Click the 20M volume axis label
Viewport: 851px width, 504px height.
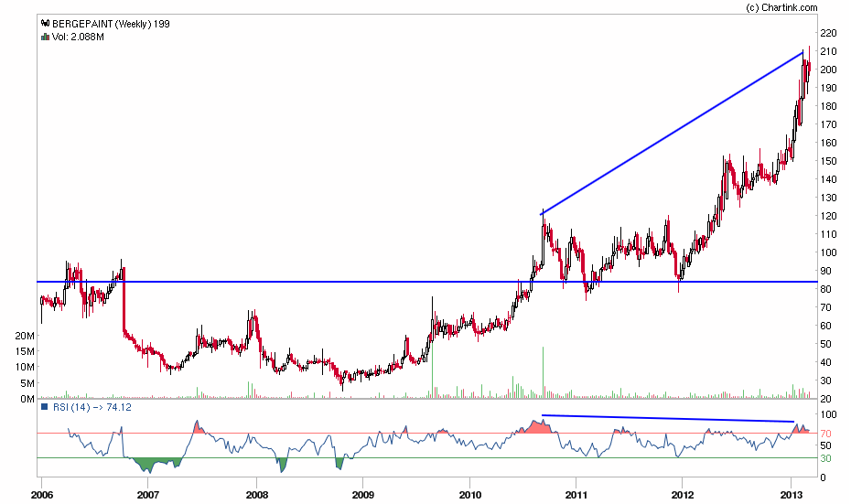[x=25, y=336]
